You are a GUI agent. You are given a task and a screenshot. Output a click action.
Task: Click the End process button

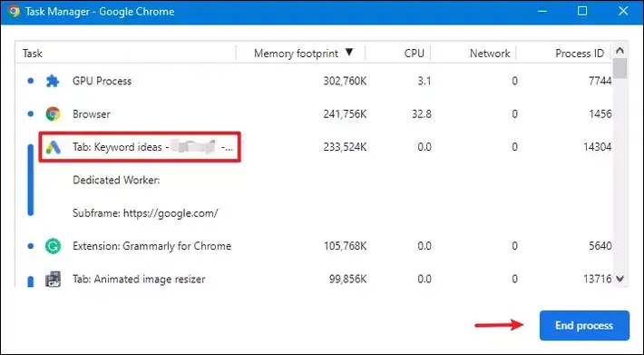click(584, 325)
